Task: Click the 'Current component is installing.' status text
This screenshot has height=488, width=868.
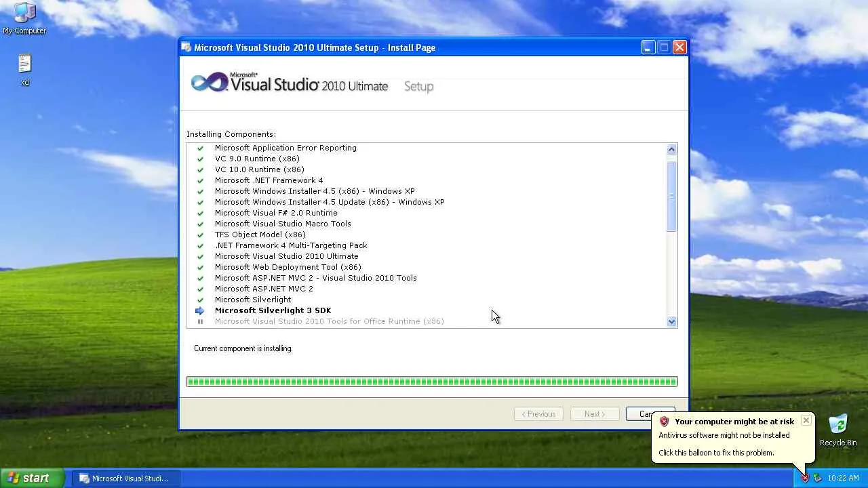Action: (243, 348)
